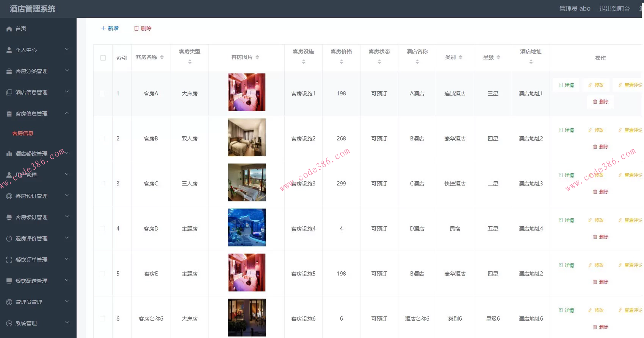Open the 管理员管理 menu
644x338 pixels.
coord(38,302)
